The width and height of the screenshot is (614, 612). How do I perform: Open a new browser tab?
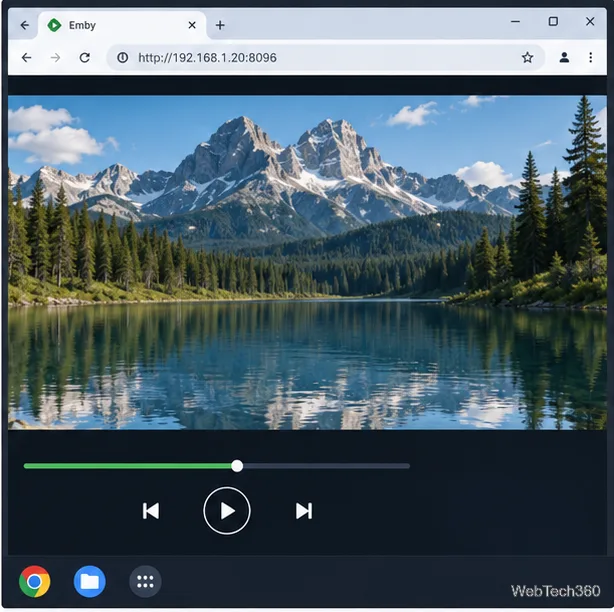(220, 25)
